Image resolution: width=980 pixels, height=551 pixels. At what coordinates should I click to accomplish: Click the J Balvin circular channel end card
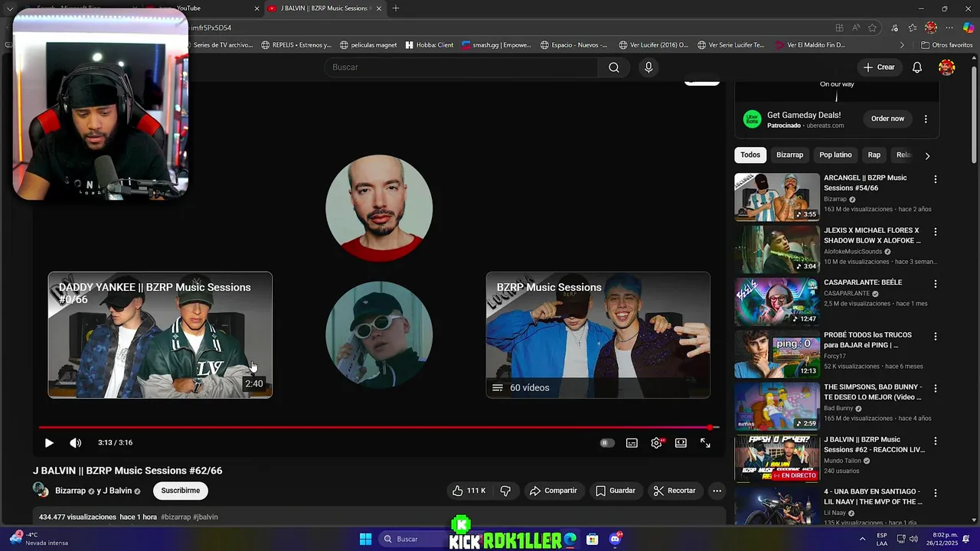click(379, 208)
